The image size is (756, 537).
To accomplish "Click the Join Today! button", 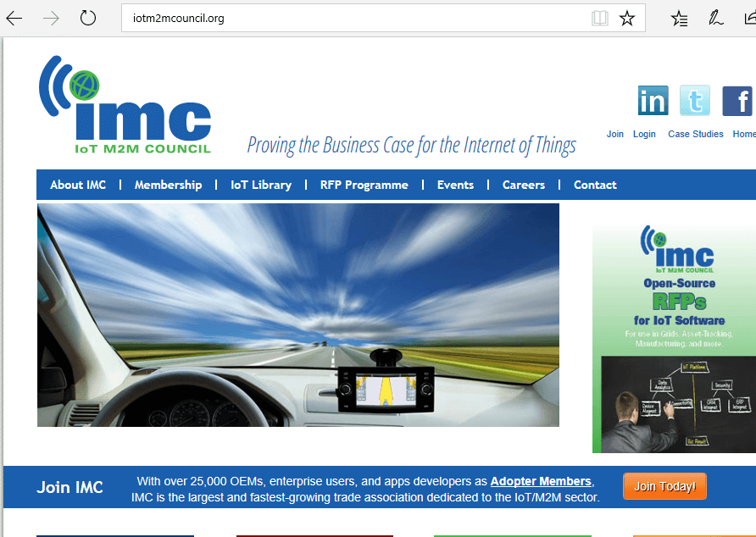I will [x=664, y=486].
